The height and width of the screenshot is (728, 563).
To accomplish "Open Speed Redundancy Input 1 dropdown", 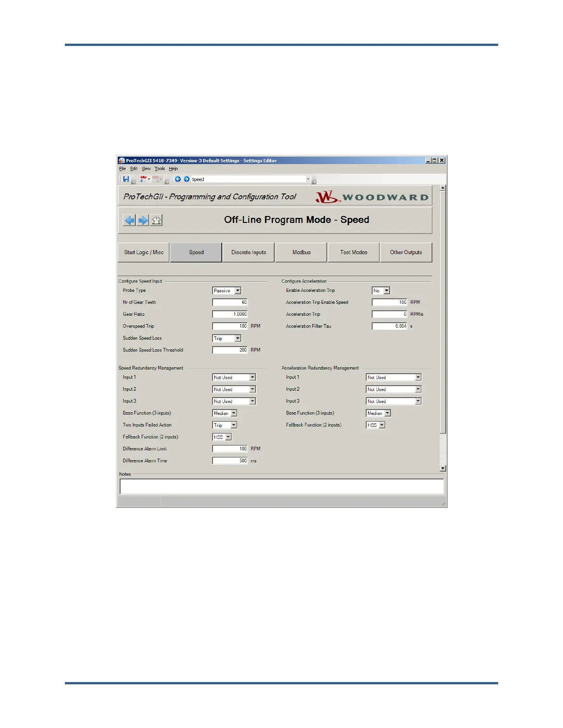I will pyautogui.click(x=253, y=377).
